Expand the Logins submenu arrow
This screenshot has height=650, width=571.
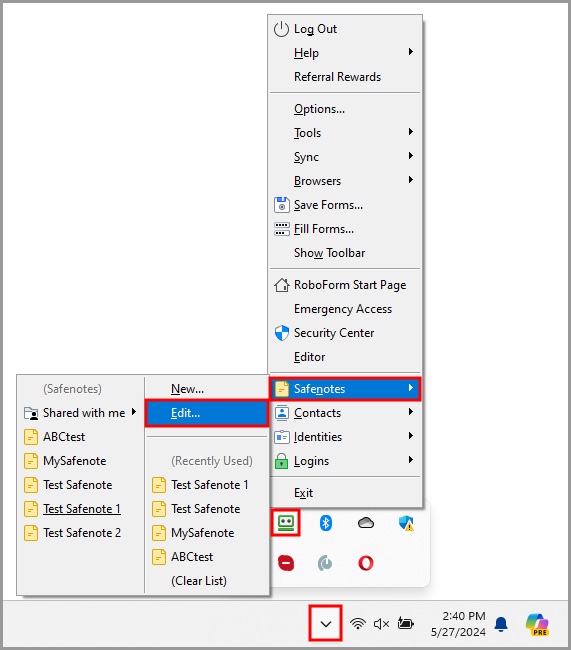coord(411,460)
